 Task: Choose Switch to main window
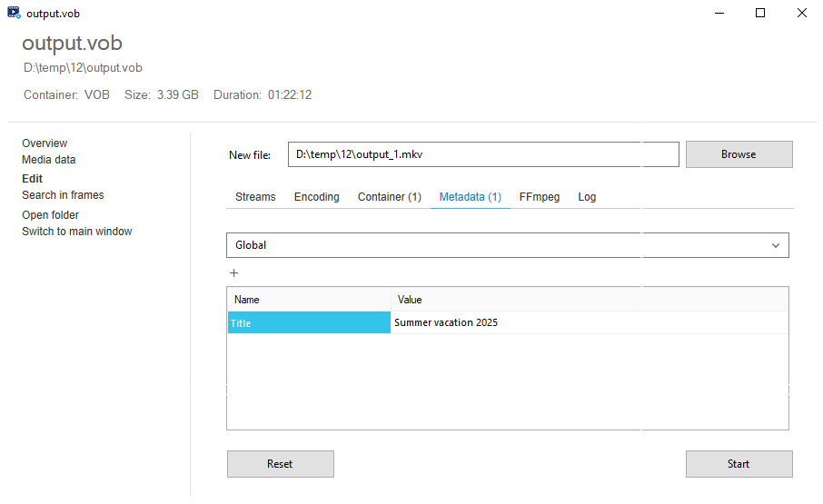[x=77, y=232]
